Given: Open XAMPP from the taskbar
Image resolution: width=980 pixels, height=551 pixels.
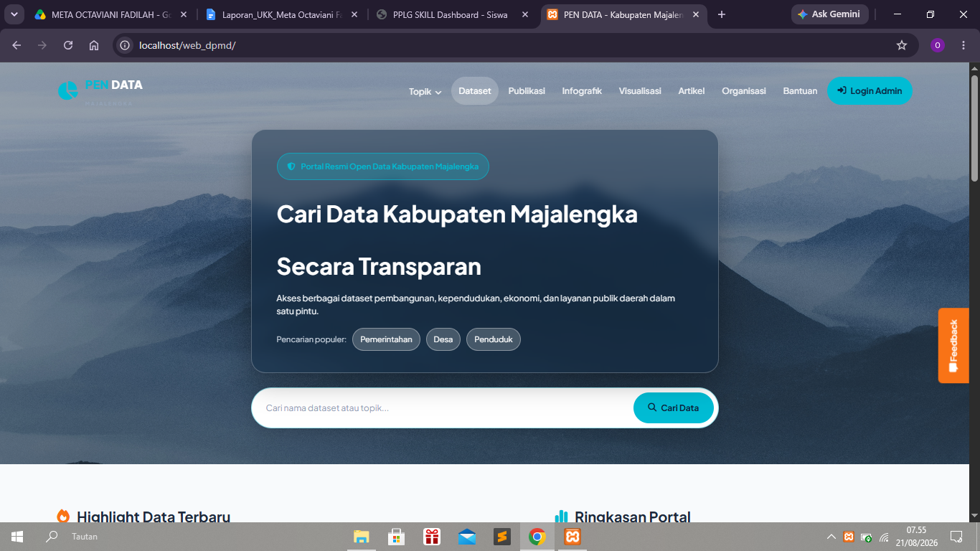Looking at the screenshot, I should [x=572, y=537].
